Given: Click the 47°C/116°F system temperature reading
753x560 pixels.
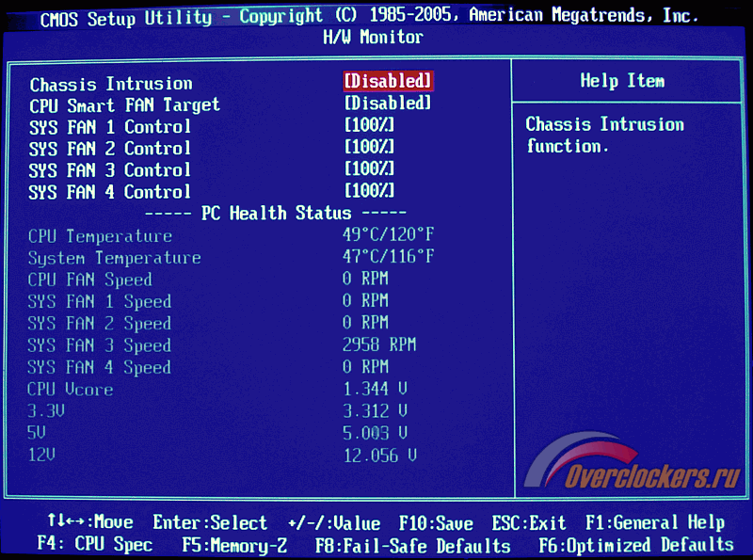Looking at the screenshot, I should click(388, 256).
